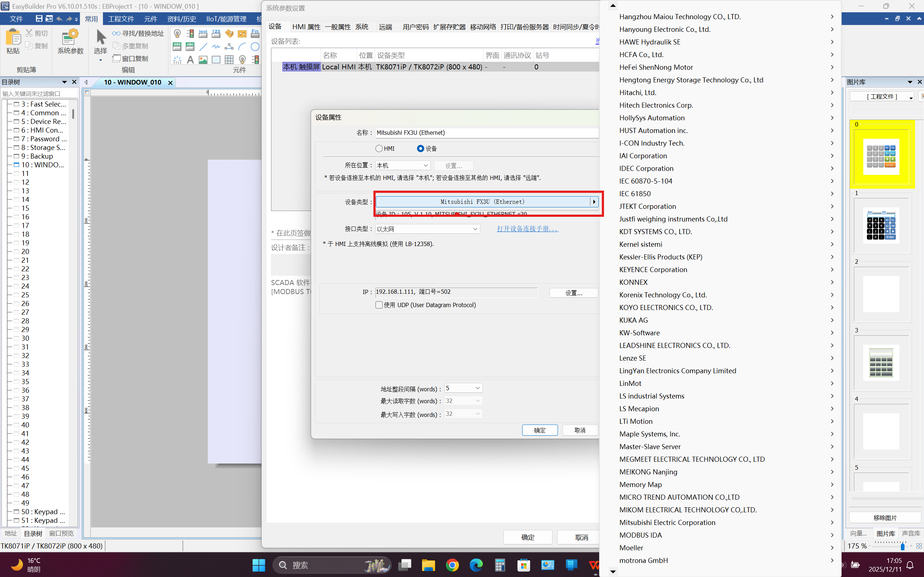Switch to the HMI 属性 tab
924x577 pixels.
pyautogui.click(x=306, y=27)
